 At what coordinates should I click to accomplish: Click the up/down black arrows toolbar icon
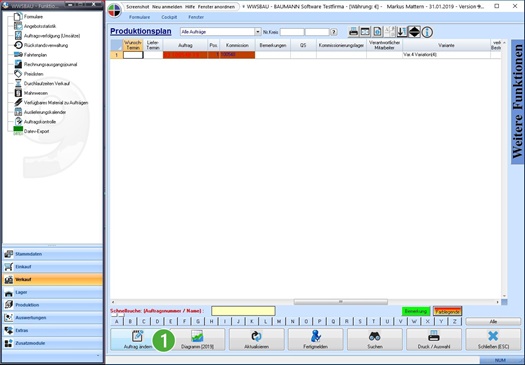(414, 32)
